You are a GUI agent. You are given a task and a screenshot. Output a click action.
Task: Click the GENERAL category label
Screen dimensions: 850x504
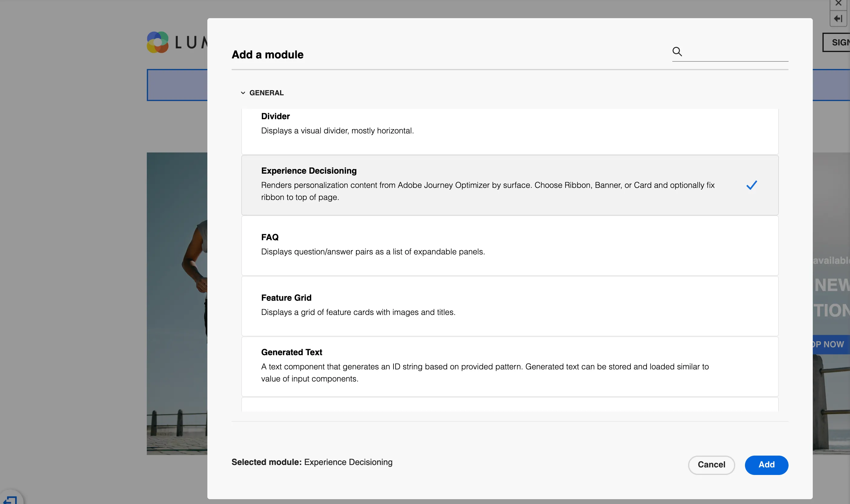click(x=266, y=93)
